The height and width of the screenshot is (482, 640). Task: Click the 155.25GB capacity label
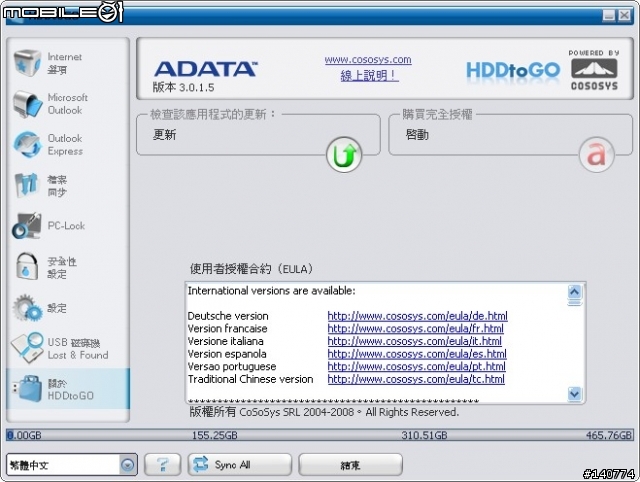(215, 435)
